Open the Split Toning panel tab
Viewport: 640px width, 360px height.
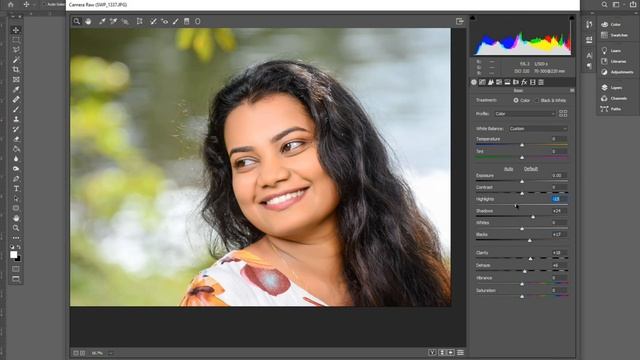(507, 82)
